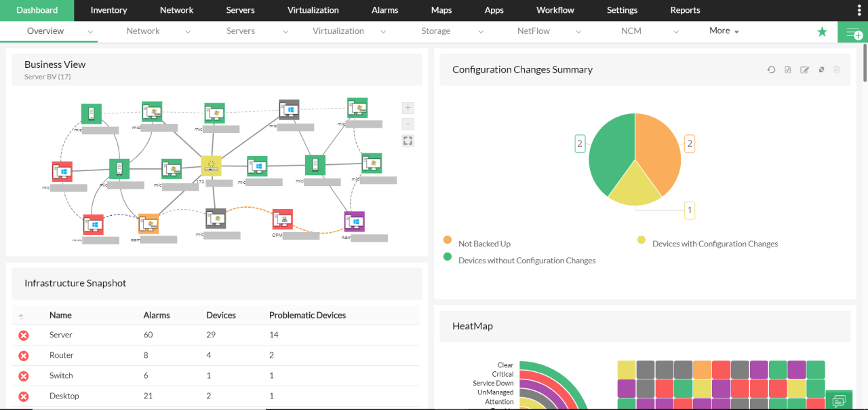The image size is (868, 410).
Task: Expand the Overview tab dropdown
Action: pos(89,31)
